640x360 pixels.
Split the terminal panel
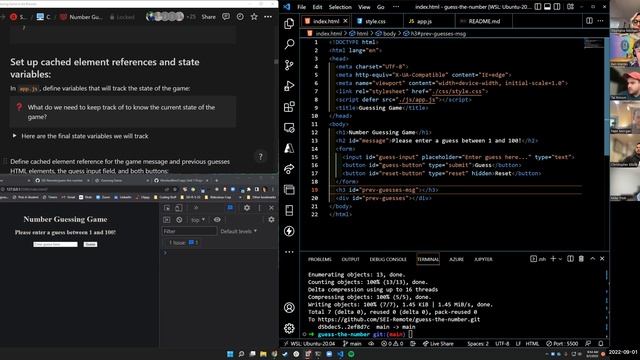(x=570, y=259)
